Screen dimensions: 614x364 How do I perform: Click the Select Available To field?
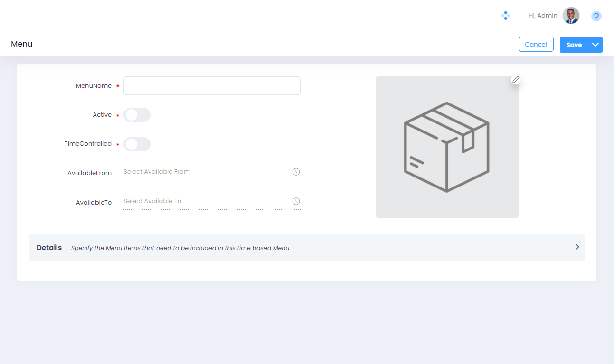204,201
